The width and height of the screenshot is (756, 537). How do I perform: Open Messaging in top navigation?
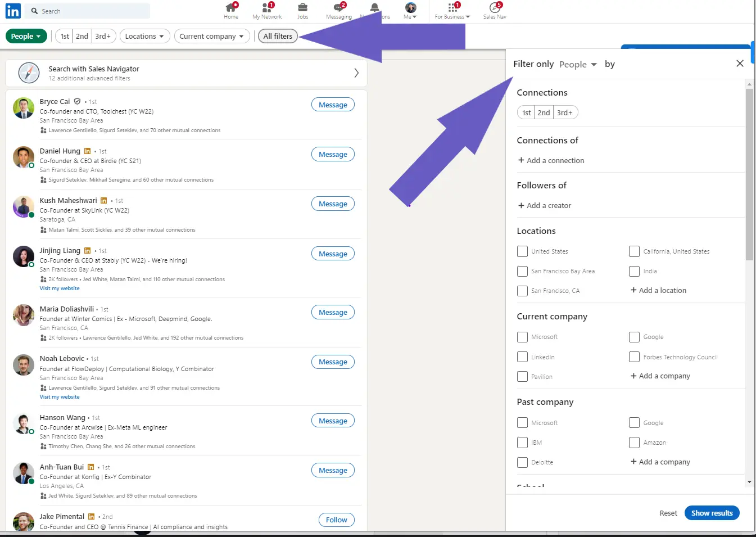coord(339,11)
